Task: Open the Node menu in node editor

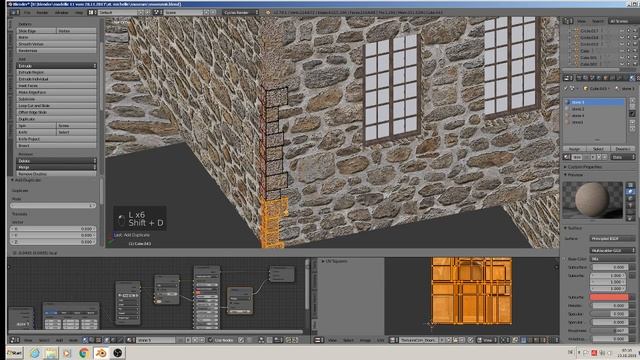Action: [73, 340]
